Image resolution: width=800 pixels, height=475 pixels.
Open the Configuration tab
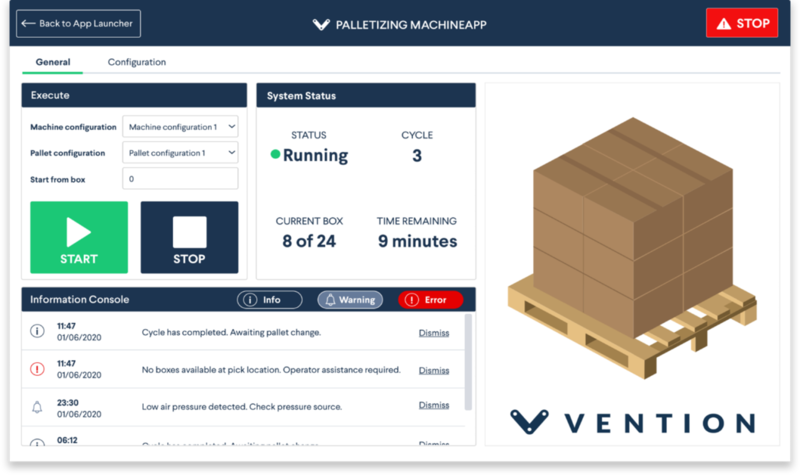137,62
